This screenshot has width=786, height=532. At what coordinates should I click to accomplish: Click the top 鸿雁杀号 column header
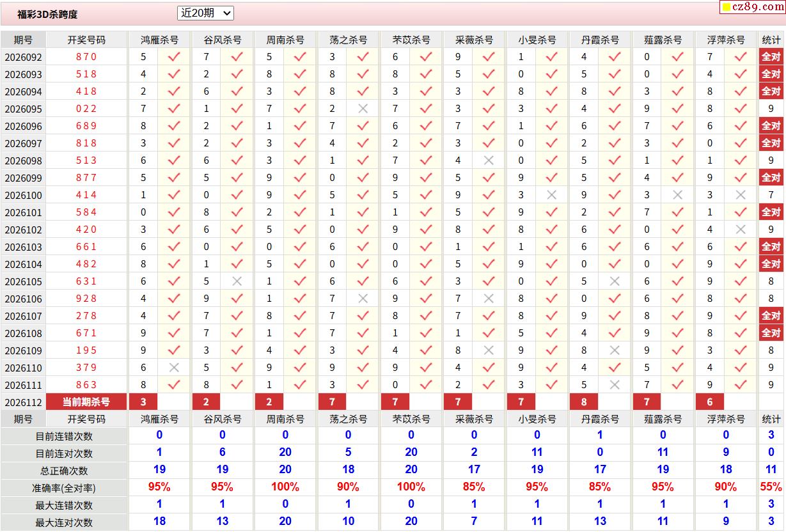click(x=159, y=40)
